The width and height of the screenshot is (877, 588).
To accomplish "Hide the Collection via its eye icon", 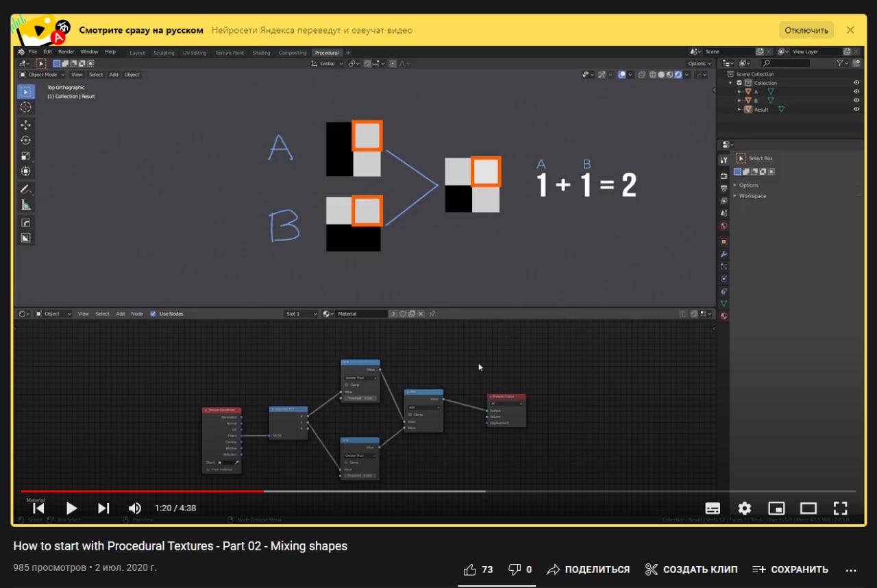I will tap(856, 83).
